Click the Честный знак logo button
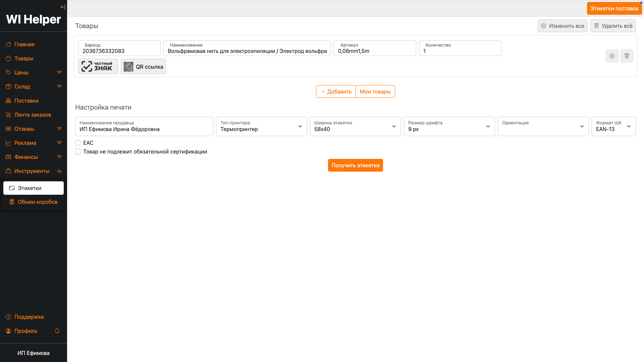644x362 pixels. click(x=98, y=66)
